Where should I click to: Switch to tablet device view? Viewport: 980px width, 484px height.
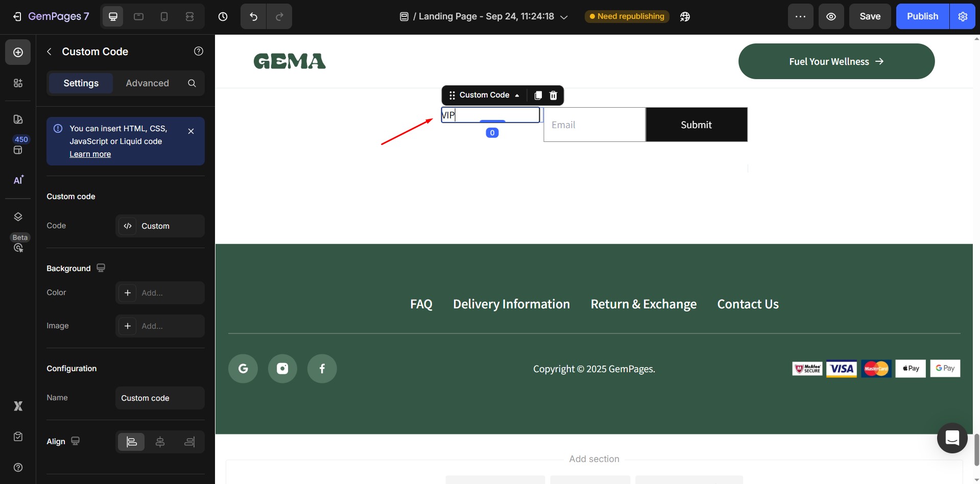coord(138,16)
